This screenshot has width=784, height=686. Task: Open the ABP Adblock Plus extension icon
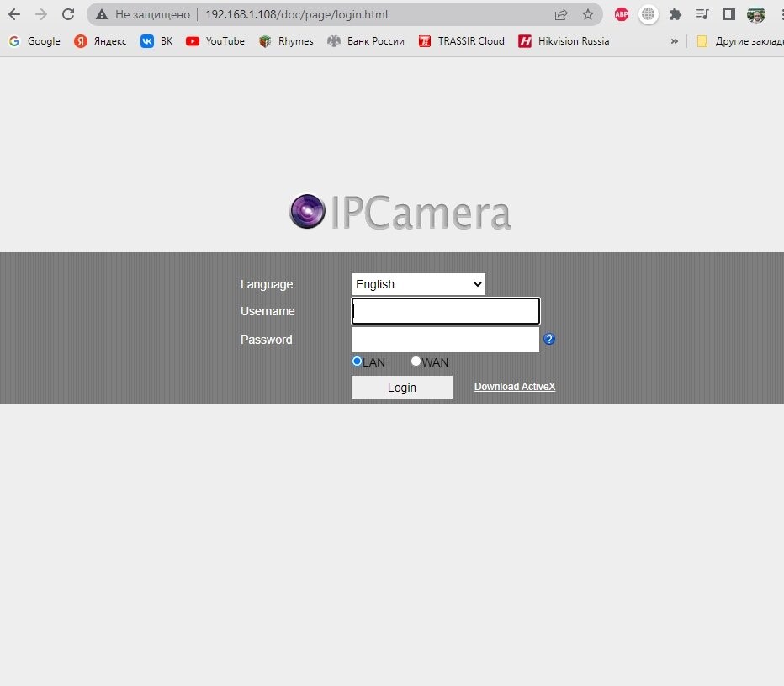tap(622, 14)
